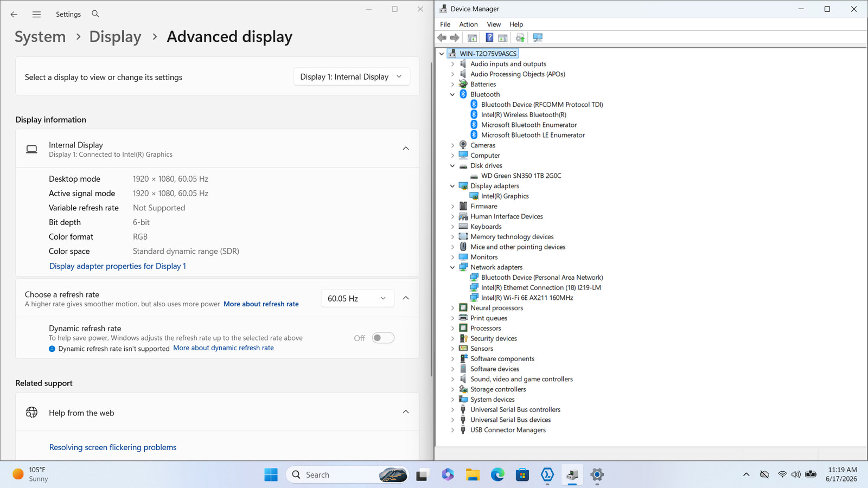Open Resolving screen flickering problems link
The height and width of the screenshot is (488, 868).
113,447
